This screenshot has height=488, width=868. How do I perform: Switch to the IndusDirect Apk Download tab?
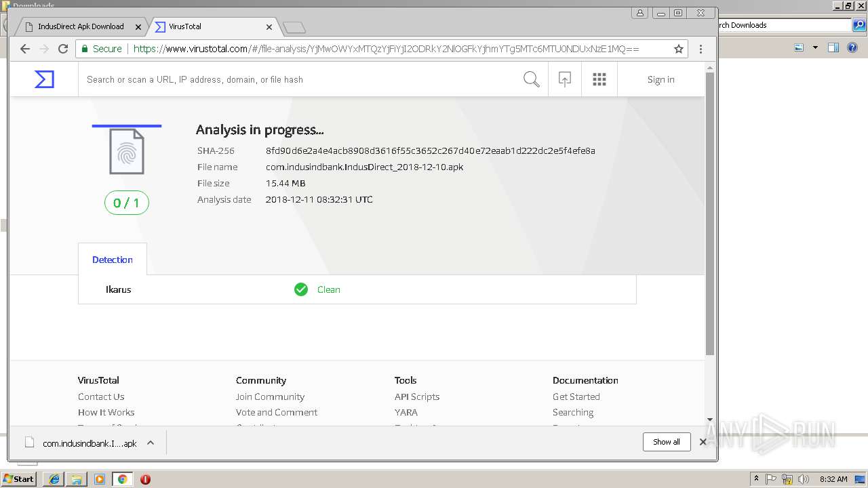81,27
